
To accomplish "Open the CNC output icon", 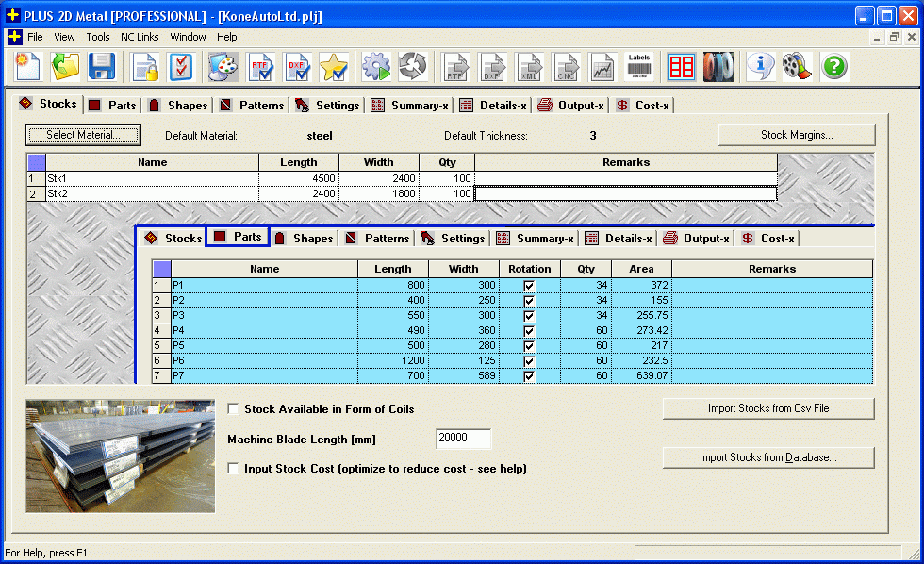I will tap(567, 67).
